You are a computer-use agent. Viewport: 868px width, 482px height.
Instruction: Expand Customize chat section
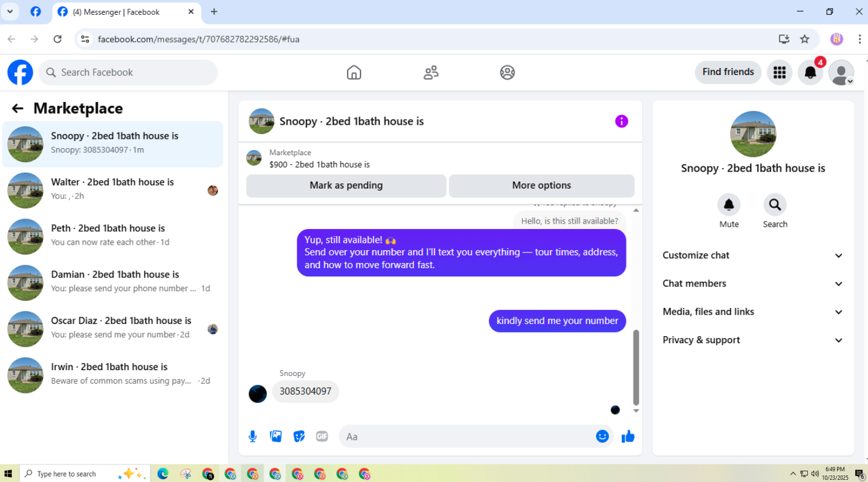[753, 255]
